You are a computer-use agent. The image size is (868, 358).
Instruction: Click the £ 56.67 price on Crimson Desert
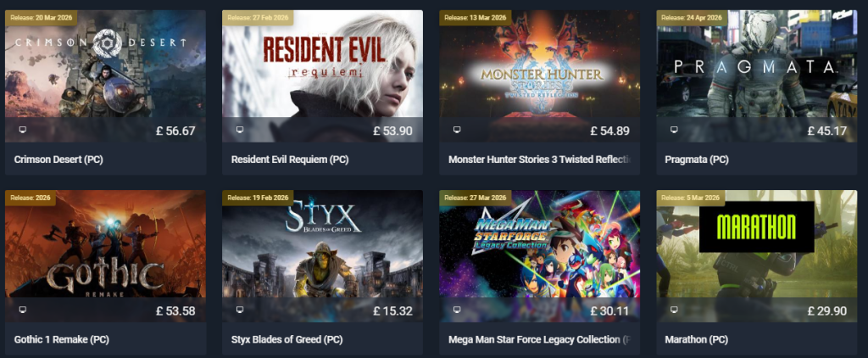[175, 131]
